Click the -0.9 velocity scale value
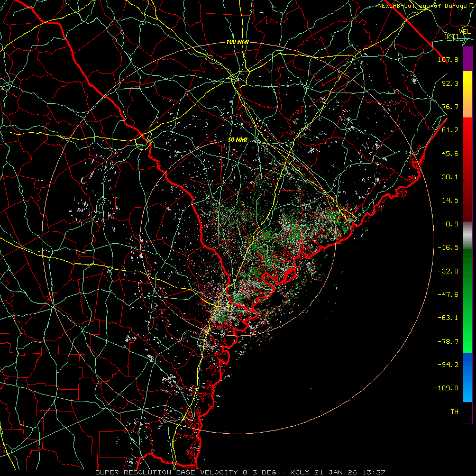Screen dimensions: 476x476 [x=450, y=224]
